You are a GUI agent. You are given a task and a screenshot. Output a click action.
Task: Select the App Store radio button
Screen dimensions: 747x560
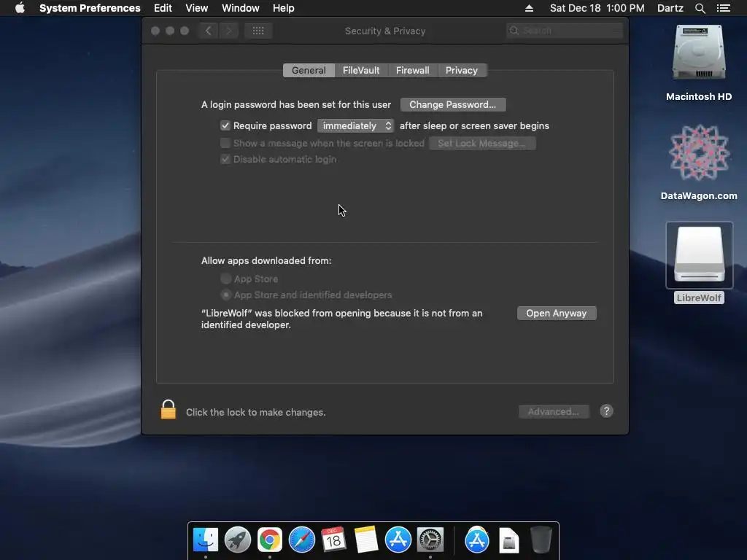(x=226, y=279)
